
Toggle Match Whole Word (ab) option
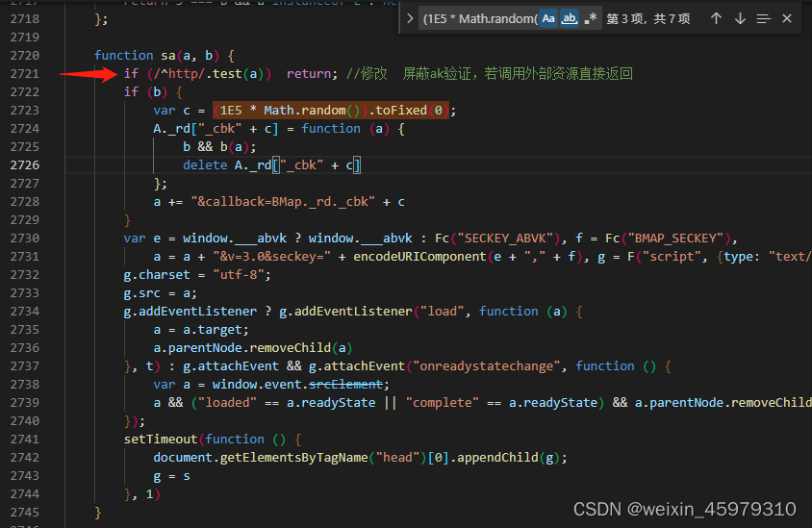click(x=570, y=18)
